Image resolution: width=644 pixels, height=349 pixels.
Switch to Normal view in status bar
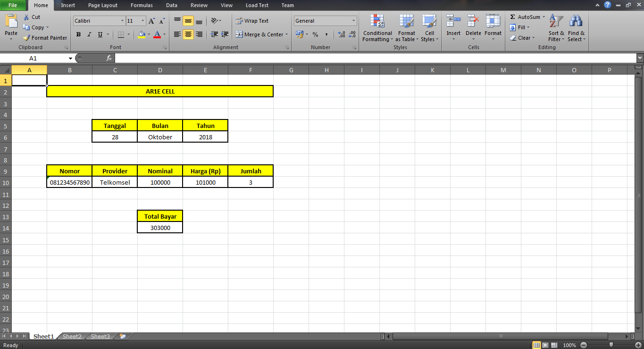(536, 345)
